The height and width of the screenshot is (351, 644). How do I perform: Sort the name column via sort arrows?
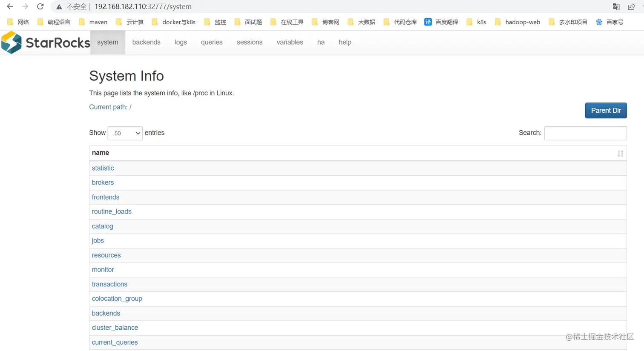(x=620, y=153)
